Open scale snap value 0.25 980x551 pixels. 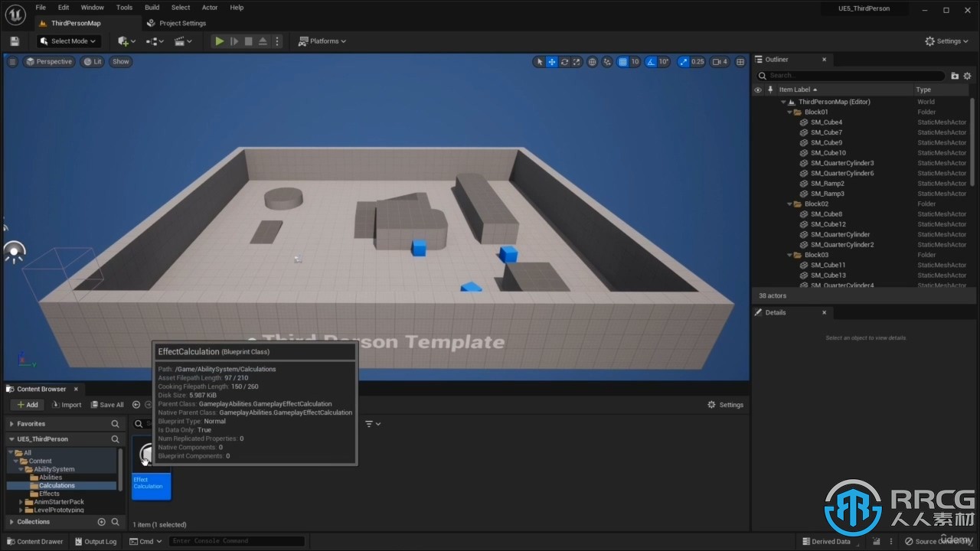tap(697, 62)
